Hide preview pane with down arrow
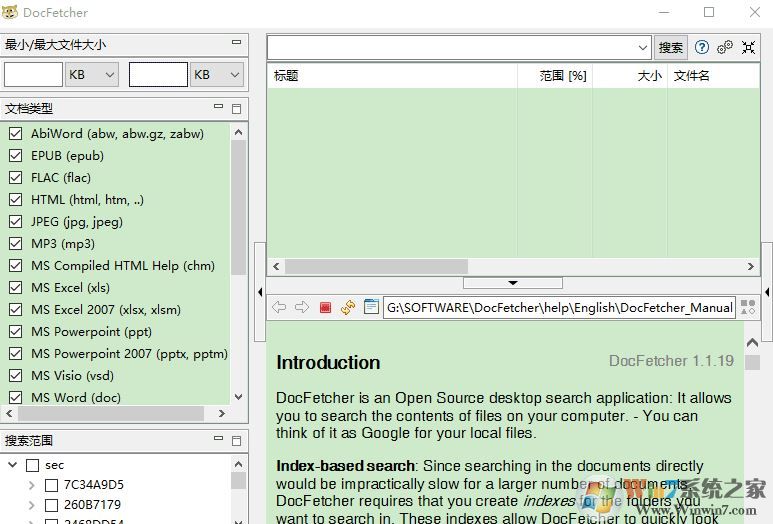Screen dimensions: 773x524 tap(513, 283)
